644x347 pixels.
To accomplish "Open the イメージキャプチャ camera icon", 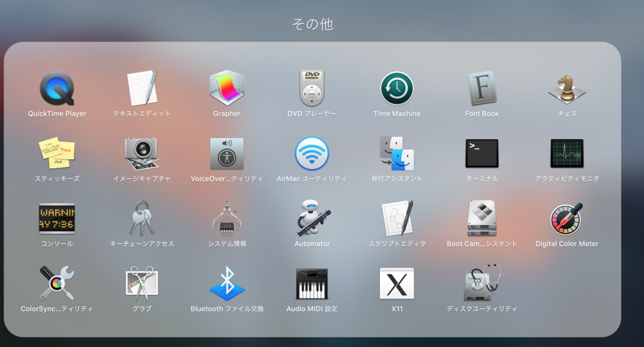I will click(142, 154).
